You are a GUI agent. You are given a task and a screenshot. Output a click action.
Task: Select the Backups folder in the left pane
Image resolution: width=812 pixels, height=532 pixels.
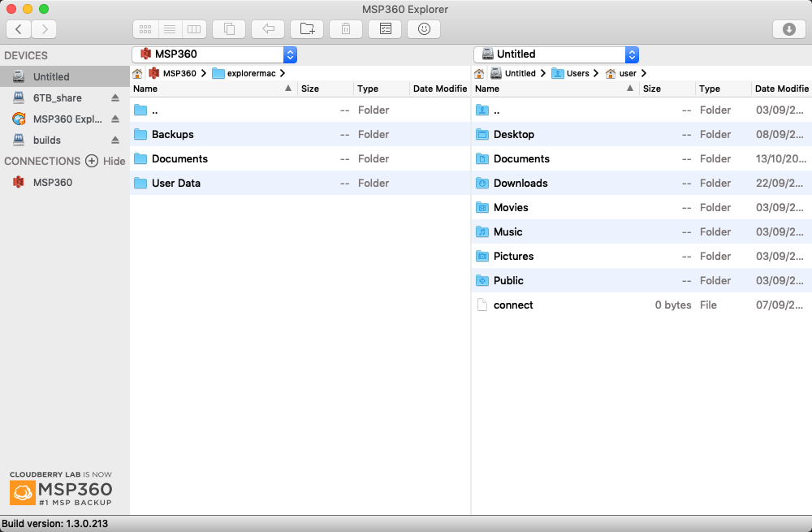click(300, 134)
